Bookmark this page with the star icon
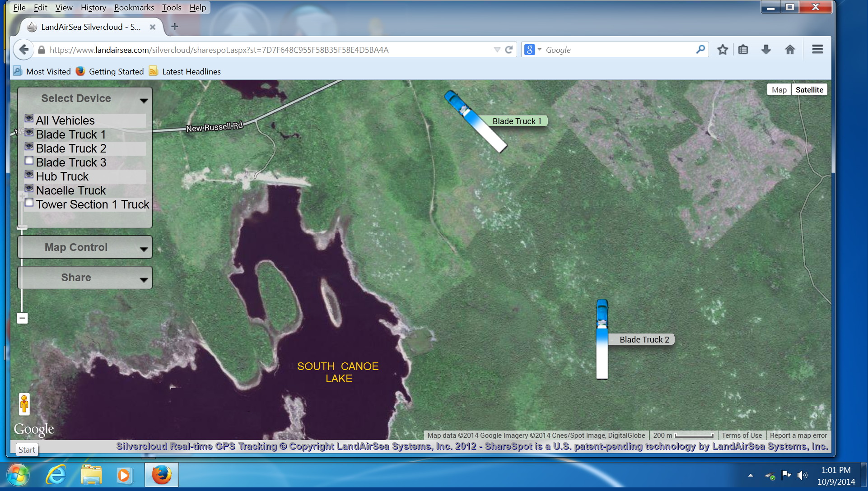The width and height of the screenshot is (868, 491). point(723,50)
